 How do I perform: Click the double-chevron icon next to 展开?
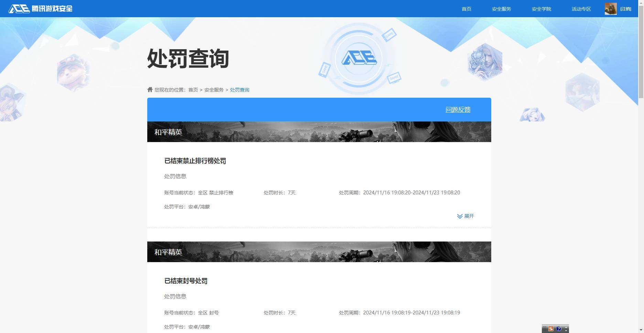click(460, 216)
